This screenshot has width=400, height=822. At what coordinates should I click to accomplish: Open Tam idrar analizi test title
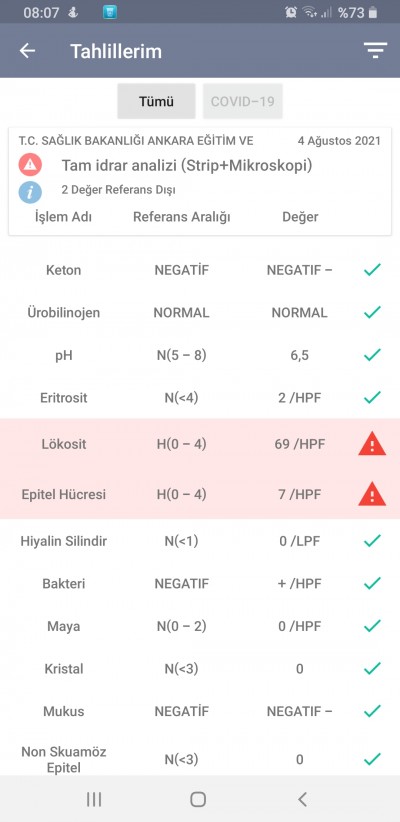coord(187,166)
